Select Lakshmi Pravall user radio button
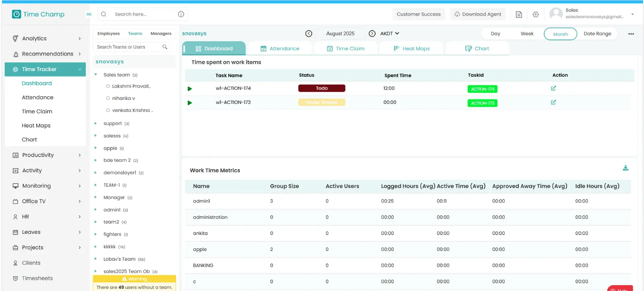This screenshot has width=644, height=291. [108, 86]
